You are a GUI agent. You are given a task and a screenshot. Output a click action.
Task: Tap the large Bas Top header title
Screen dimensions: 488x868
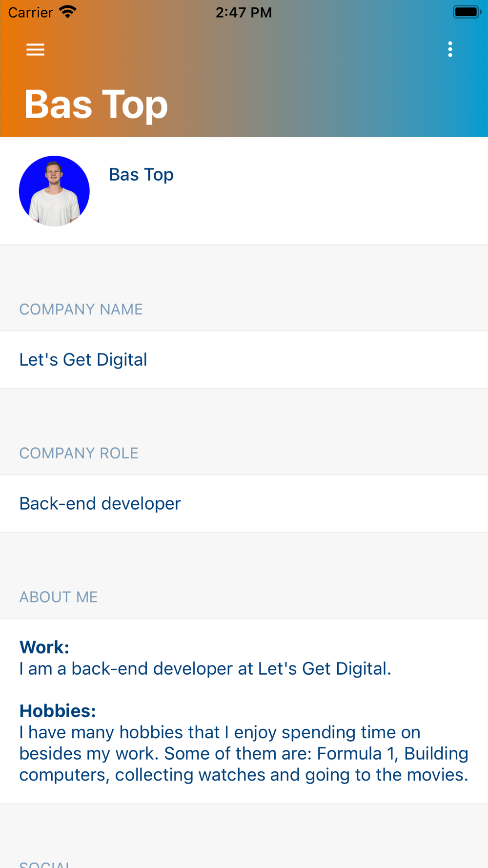click(x=96, y=104)
